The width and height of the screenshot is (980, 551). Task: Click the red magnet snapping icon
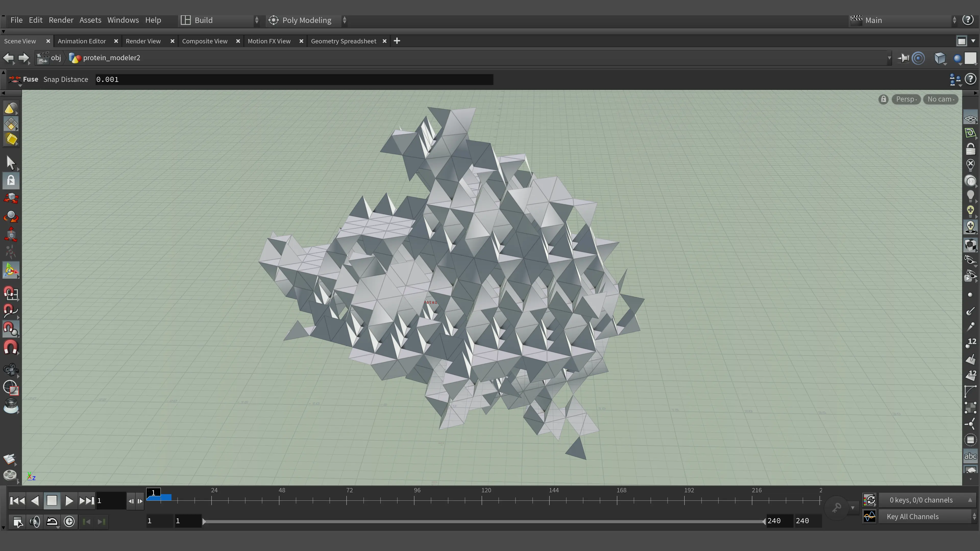coord(11,347)
